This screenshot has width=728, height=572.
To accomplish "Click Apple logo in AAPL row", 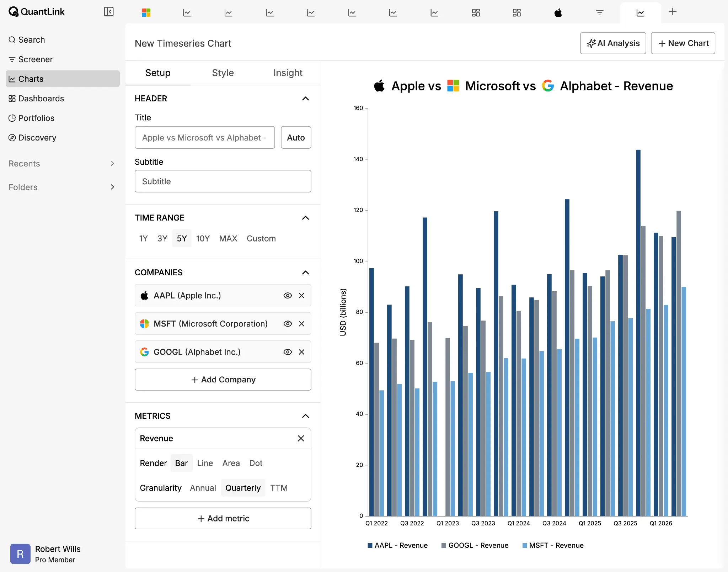I will click(144, 296).
